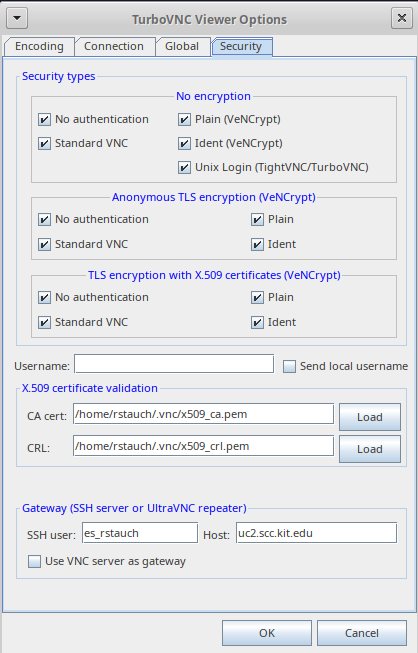The width and height of the screenshot is (418, 653).
Task: Toggle Standard VNC under Anonymous TLS encryption
Action: (45, 244)
